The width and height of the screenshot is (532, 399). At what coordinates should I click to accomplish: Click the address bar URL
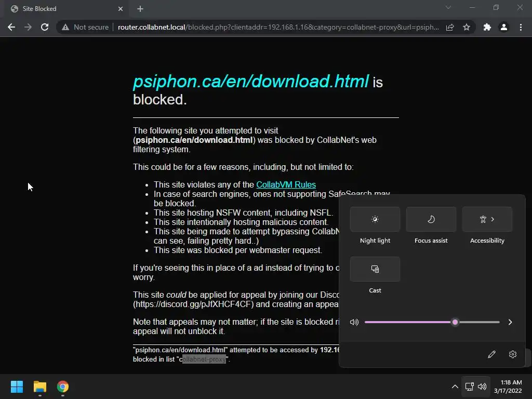coord(278,27)
